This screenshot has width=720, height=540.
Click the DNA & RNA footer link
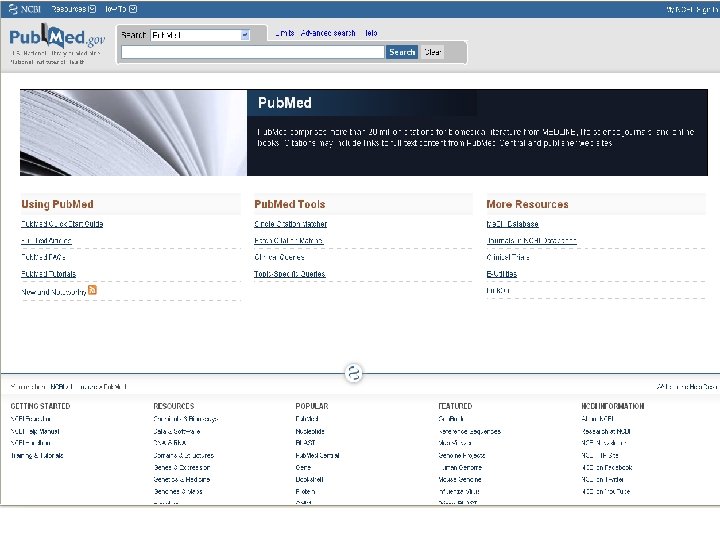pyautogui.click(x=169, y=443)
